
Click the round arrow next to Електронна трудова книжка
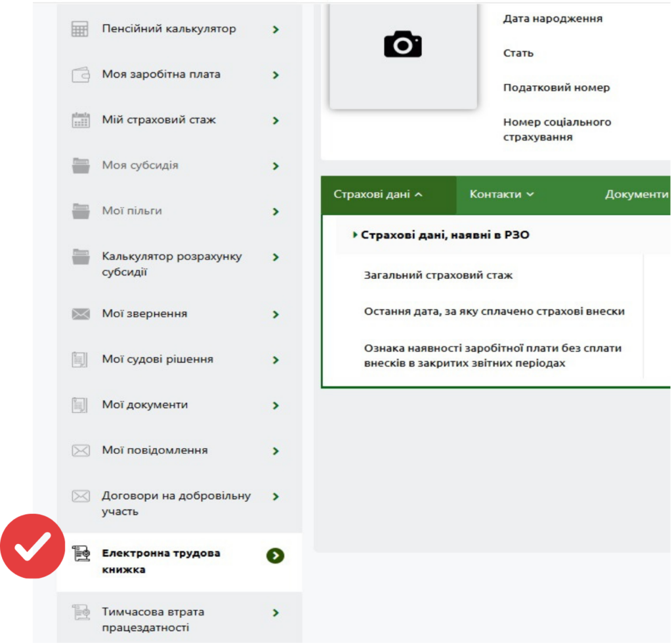[275, 556]
